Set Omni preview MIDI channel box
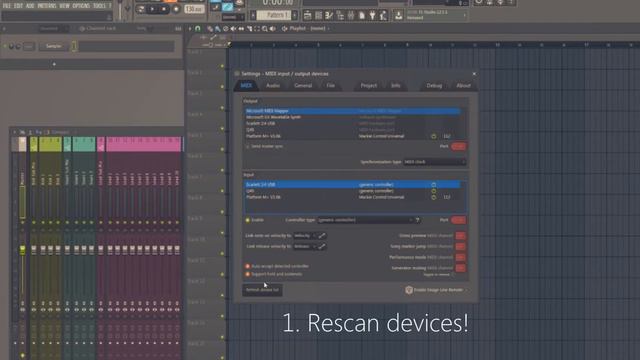The height and width of the screenshot is (360, 640). (460, 236)
